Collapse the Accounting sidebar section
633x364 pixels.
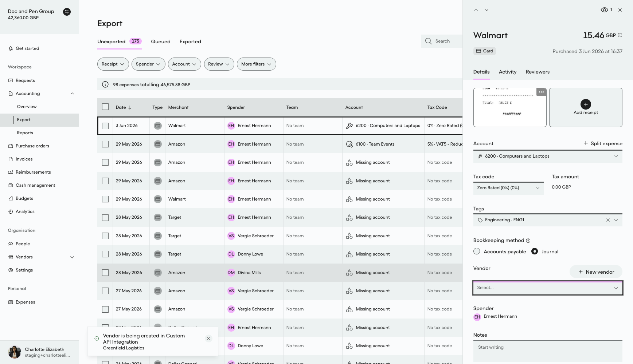[72, 94]
